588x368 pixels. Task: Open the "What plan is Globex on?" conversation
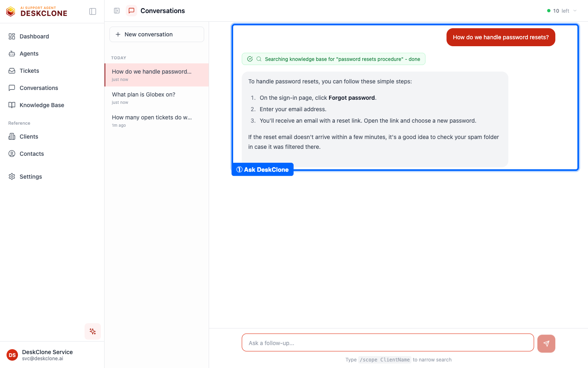[x=157, y=98]
